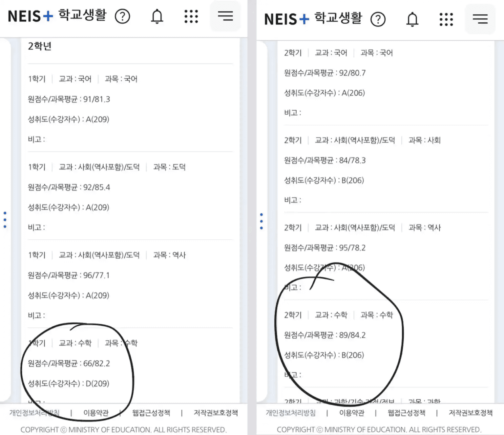Open 이용약관 link in right footer
504x435 pixels.
(x=352, y=413)
